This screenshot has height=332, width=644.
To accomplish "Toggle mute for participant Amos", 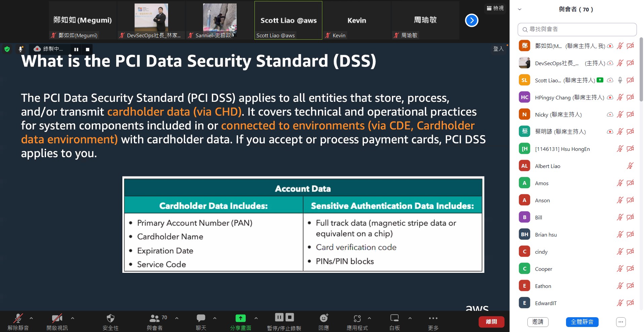I will [620, 183].
